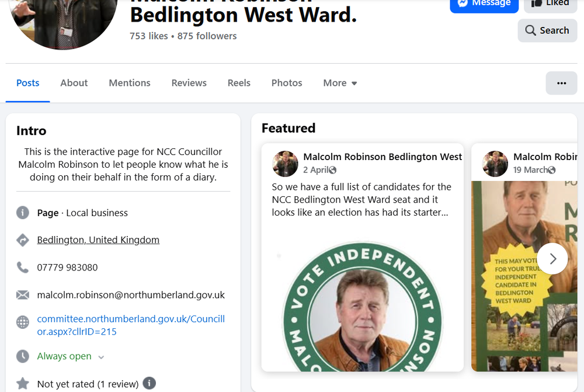Expand the Always open hours chevron

(101, 357)
